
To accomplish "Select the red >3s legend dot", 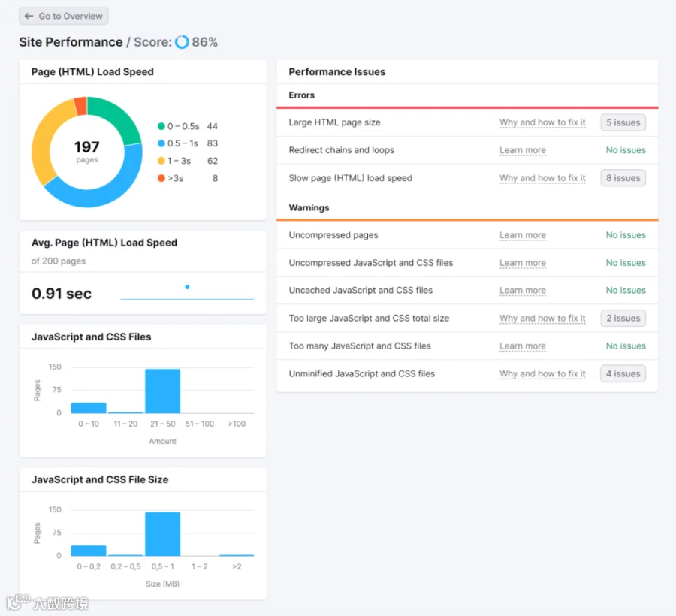I will 161,178.
